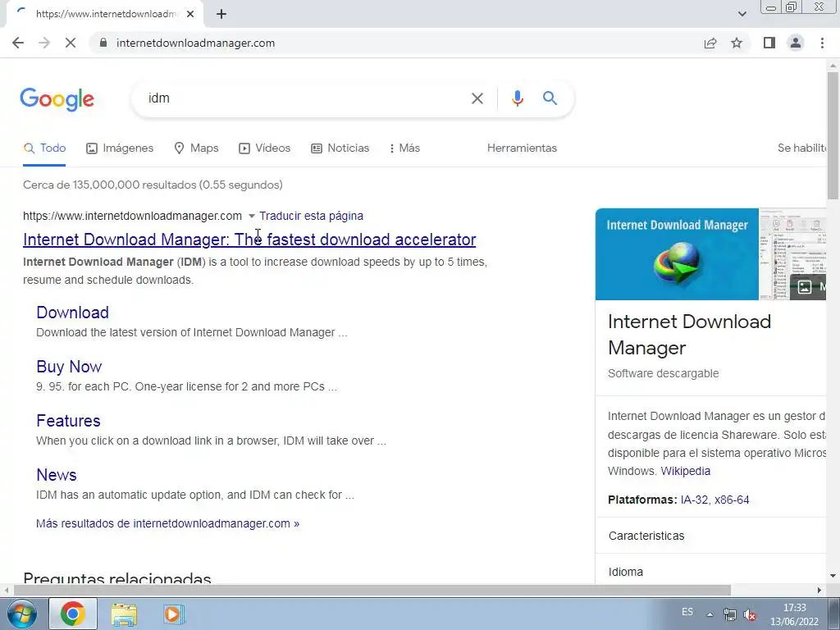Launch Windows Media Player from taskbar
The height and width of the screenshot is (630, 840).
click(173, 614)
